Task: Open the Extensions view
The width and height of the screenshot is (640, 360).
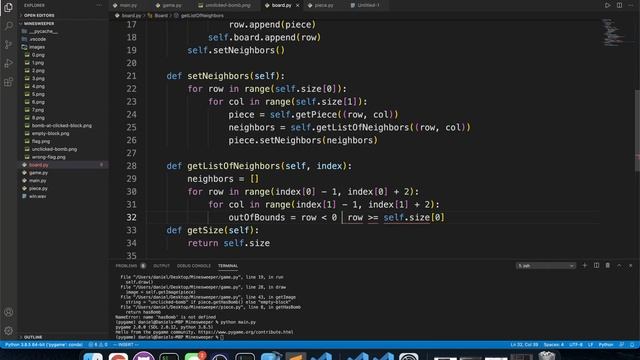Action: click(8, 82)
